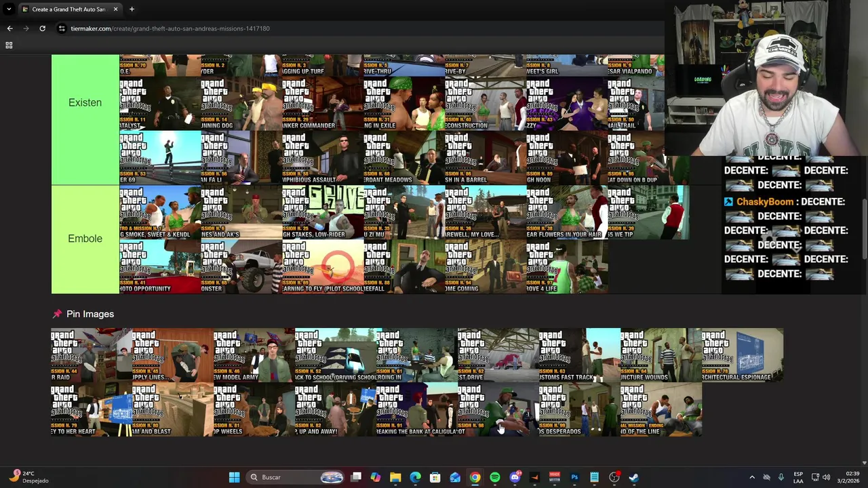
Task: Pick the New Model Army unranked image
Action: pos(254,355)
